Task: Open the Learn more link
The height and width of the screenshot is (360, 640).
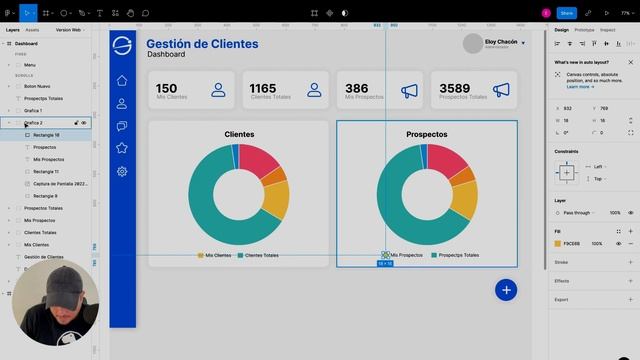Action: point(580,87)
